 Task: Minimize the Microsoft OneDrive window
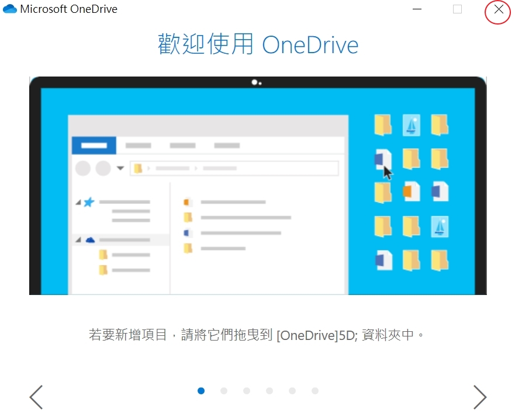coord(417,9)
